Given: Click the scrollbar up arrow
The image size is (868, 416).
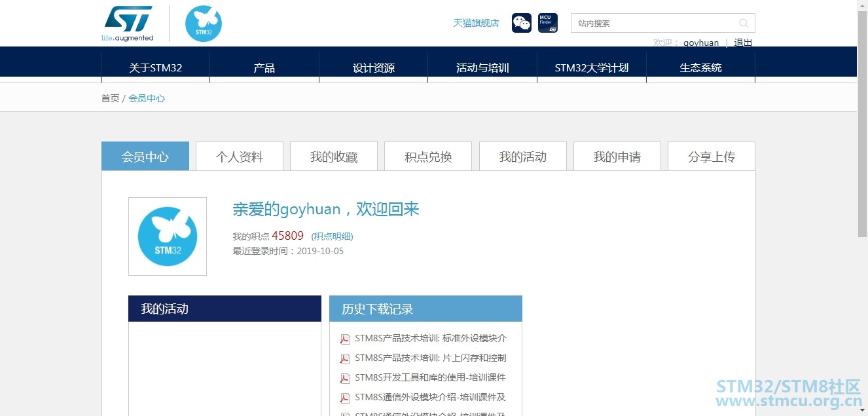Looking at the screenshot, I should 863,5.
